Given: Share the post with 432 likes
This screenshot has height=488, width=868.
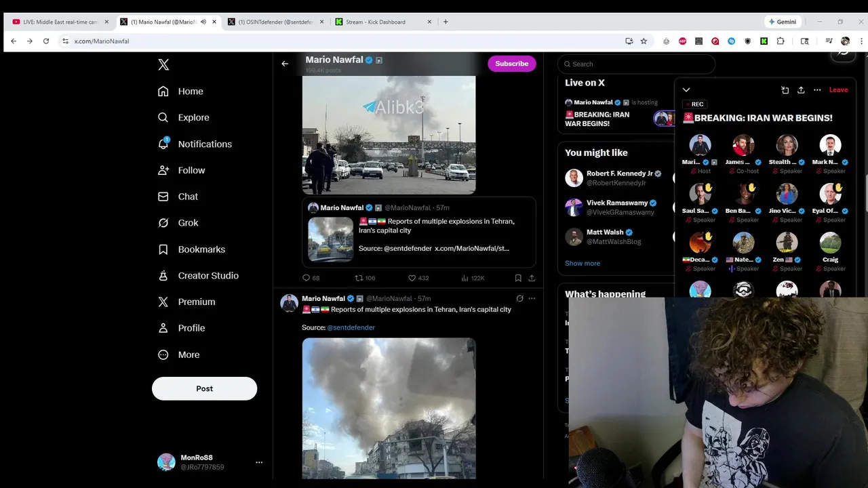Looking at the screenshot, I should 532,278.
